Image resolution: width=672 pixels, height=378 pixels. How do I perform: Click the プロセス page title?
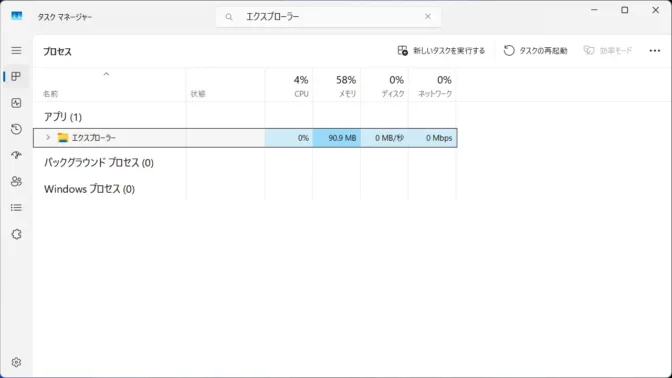[57, 51]
